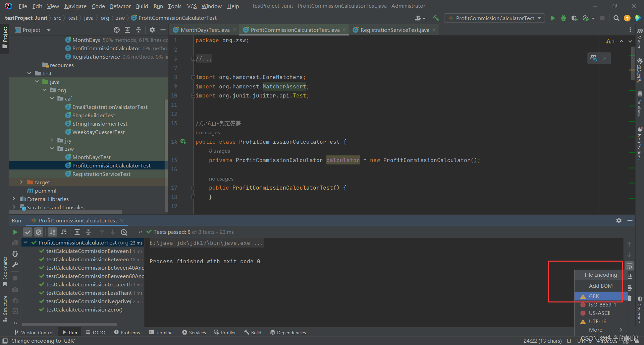The height and width of the screenshot is (345, 644).
Task: Collapse all test results
Action: pos(88,232)
